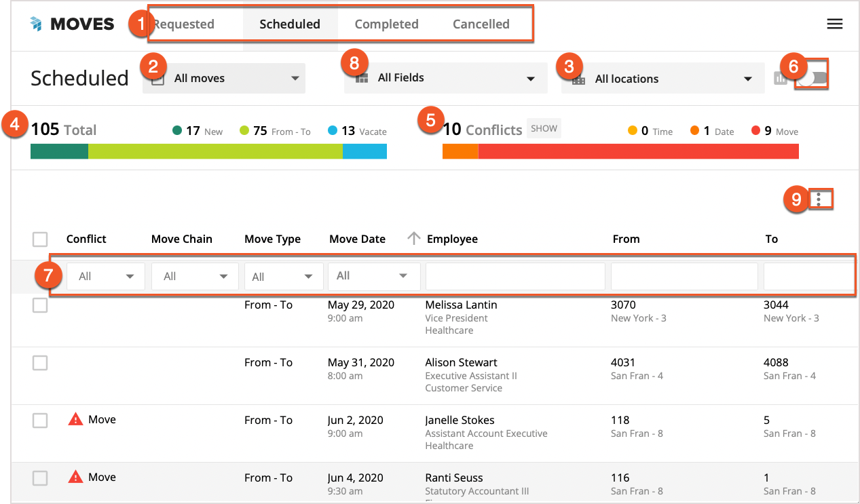Switch to the Completed tab
Viewport: 860px width, 504px height.
pyautogui.click(x=386, y=24)
